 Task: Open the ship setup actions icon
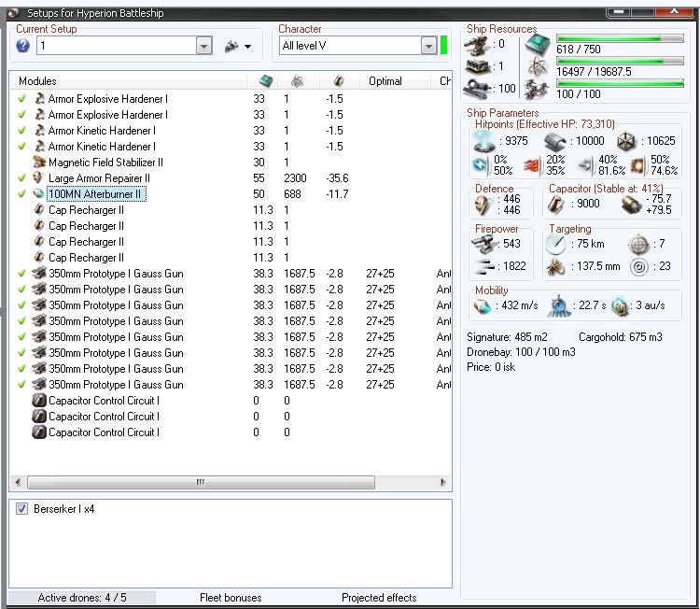(231, 46)
